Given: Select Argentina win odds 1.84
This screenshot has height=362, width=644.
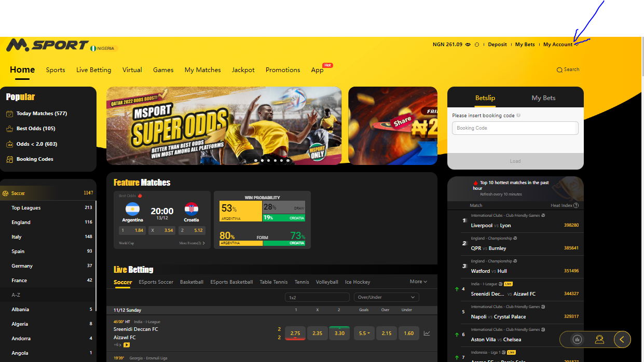Looking at the screenshot, I should pos(132,230).
